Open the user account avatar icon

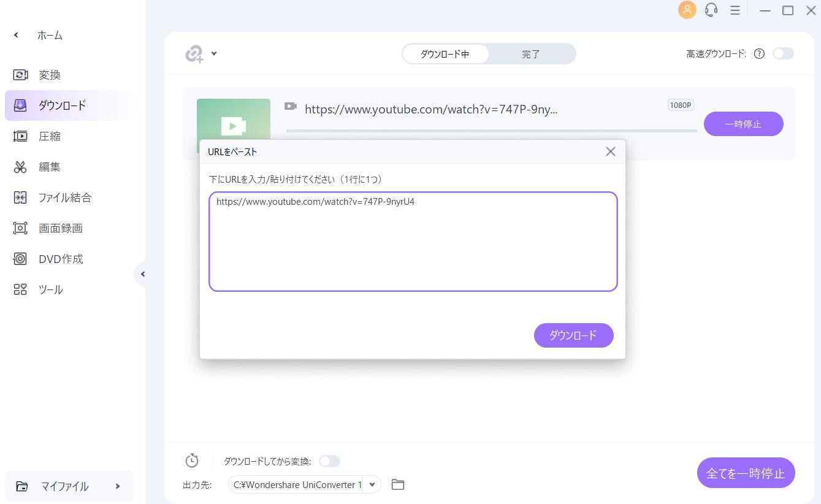click(x=687, y=10)
